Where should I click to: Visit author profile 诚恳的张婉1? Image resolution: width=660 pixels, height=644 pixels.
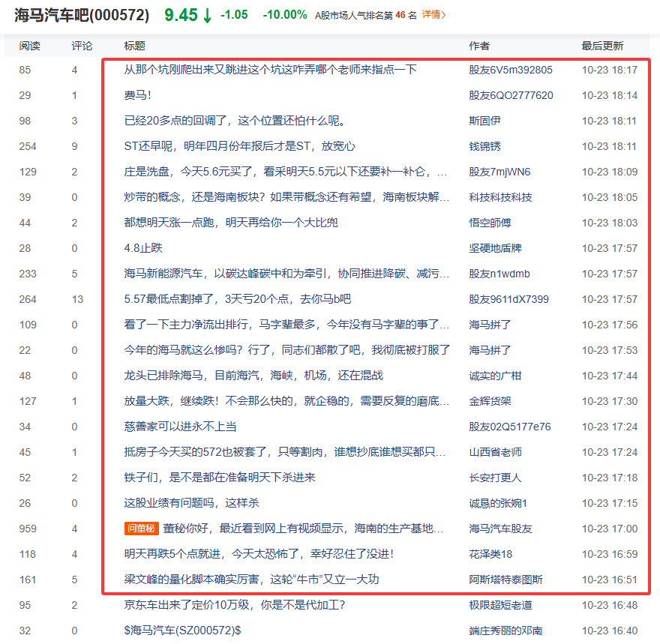498,503
